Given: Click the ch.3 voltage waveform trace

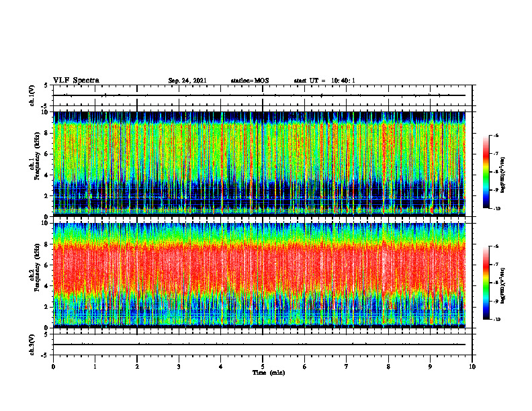Looking at the screenshot, I should (259, 345).
